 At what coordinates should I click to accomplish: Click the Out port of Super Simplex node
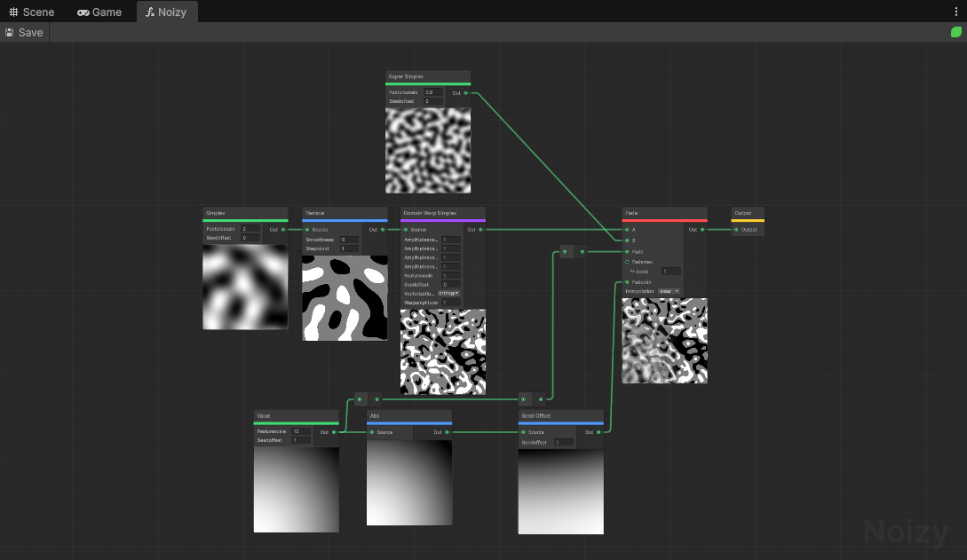465,93
